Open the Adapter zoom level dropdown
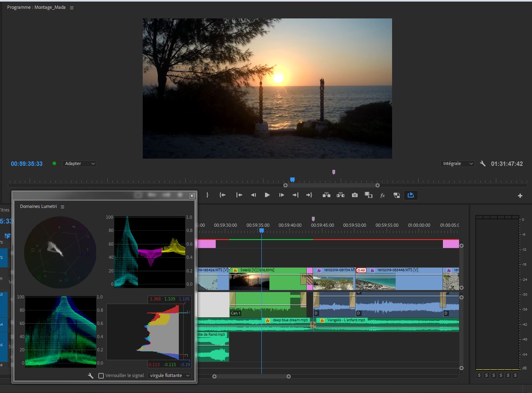Viewport: 532px width, 393px height. click(80, 163)
